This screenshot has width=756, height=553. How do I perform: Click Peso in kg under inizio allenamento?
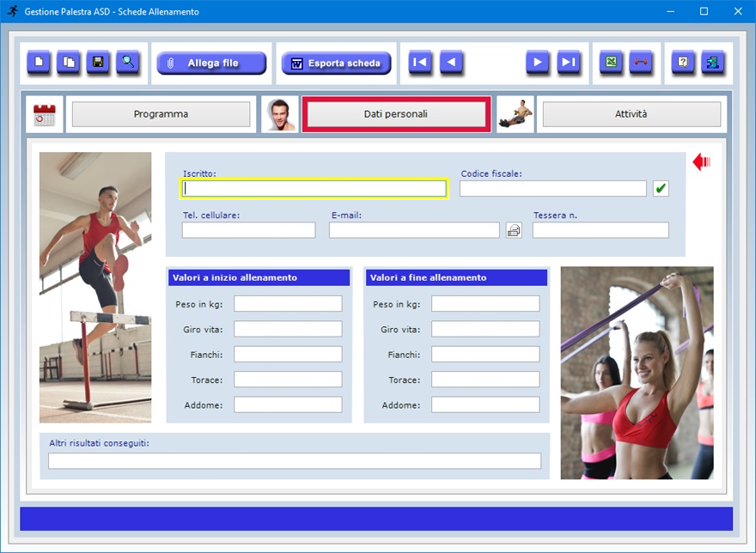click(289, 304)
